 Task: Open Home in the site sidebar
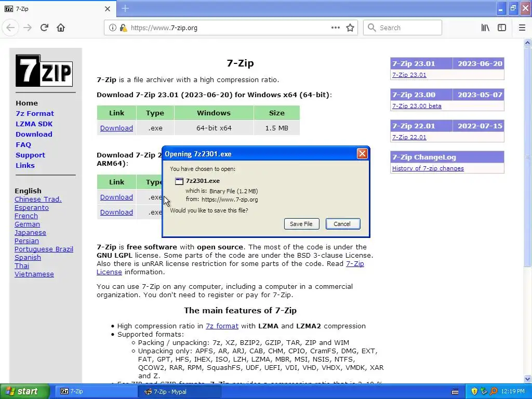tap(27, 103)
